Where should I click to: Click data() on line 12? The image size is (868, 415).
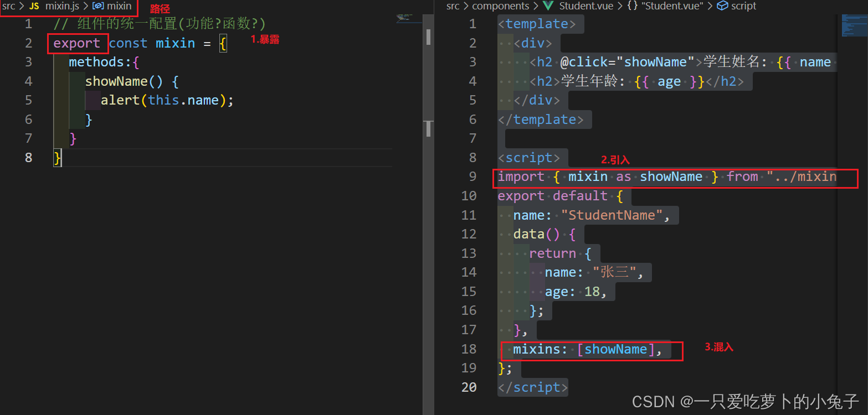point(537,234)
